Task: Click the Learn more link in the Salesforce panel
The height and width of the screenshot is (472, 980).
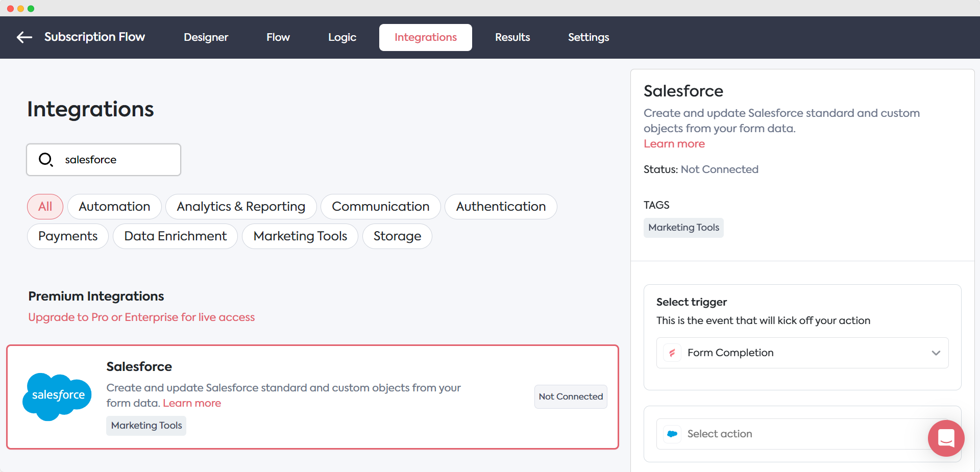Action: pos(674,144)
